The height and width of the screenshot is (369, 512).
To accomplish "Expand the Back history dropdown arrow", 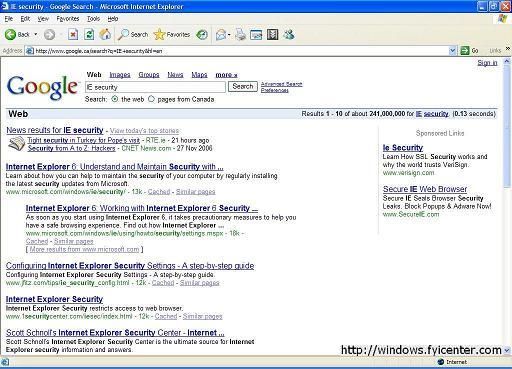I will click(x=36, y=34).
